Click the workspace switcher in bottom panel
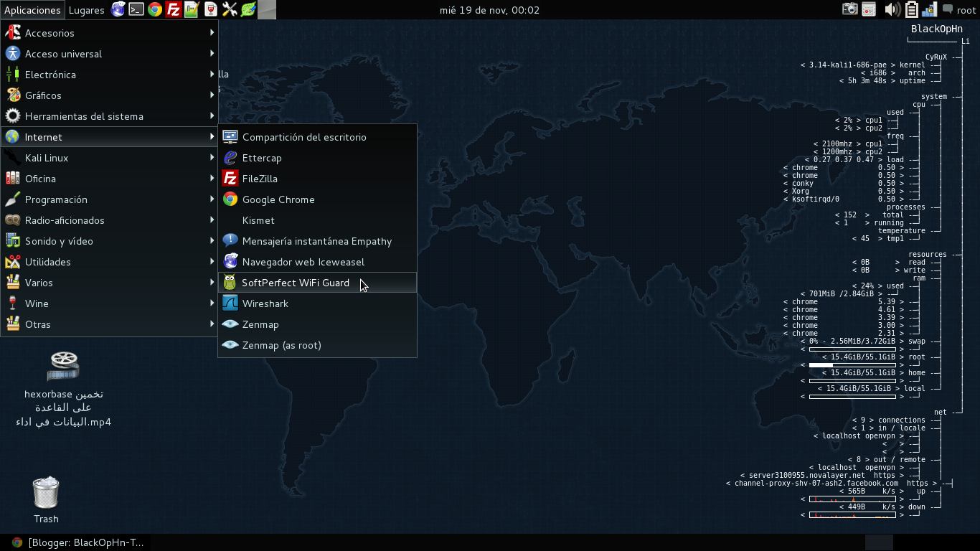980x551 pixels. tap(879, 542)
